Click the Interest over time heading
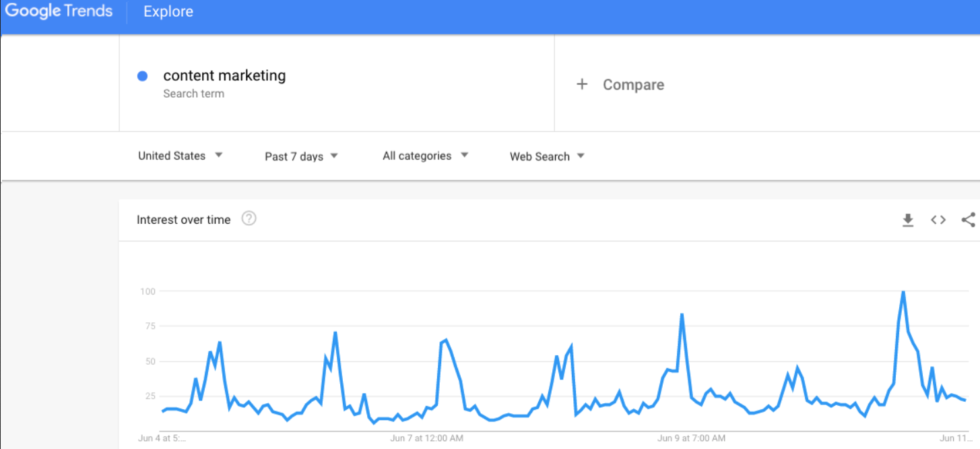 (x=183, y=220)
